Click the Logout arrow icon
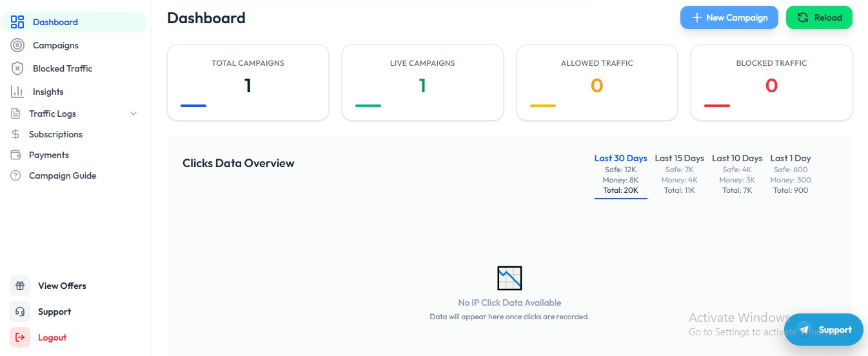The width and height of the screenshot is (868, 356). pyautogui.click(x=20, y=337)
